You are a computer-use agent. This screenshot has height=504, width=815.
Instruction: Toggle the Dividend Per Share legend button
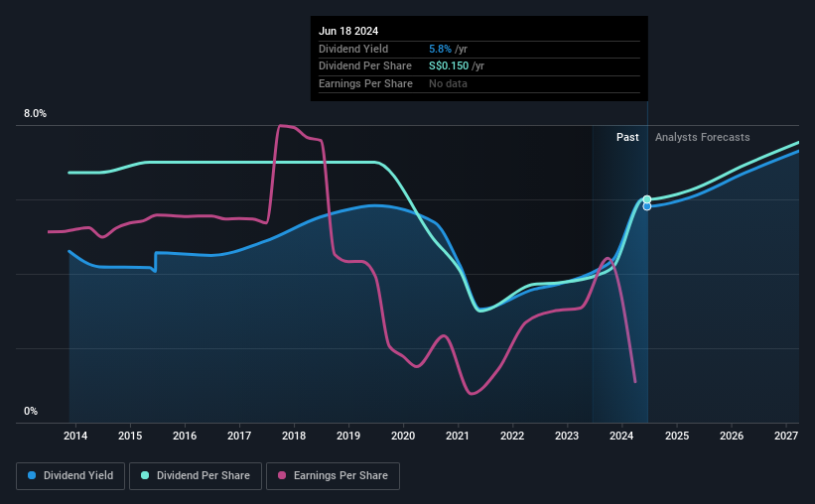(x=196, y=476)
